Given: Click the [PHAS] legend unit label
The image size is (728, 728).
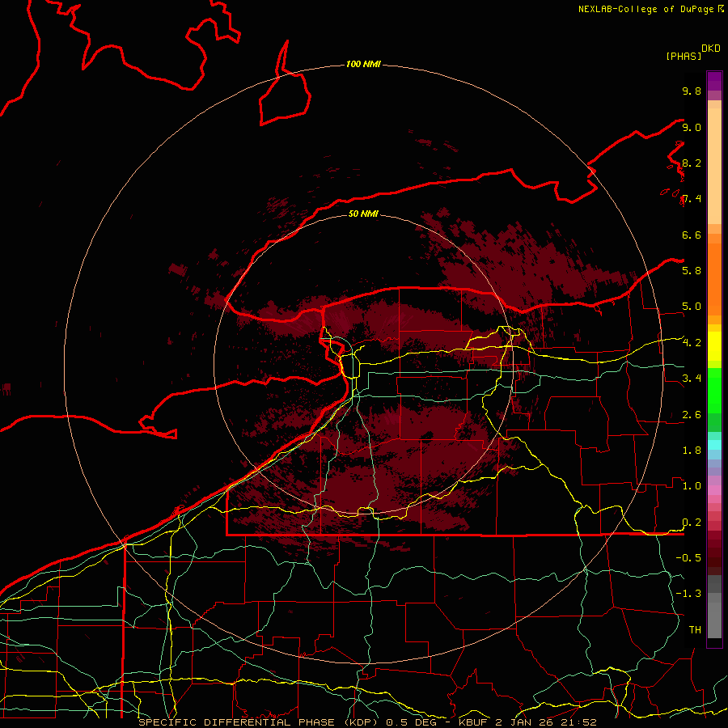Looking at the screenshot, I should pos(684,56).
